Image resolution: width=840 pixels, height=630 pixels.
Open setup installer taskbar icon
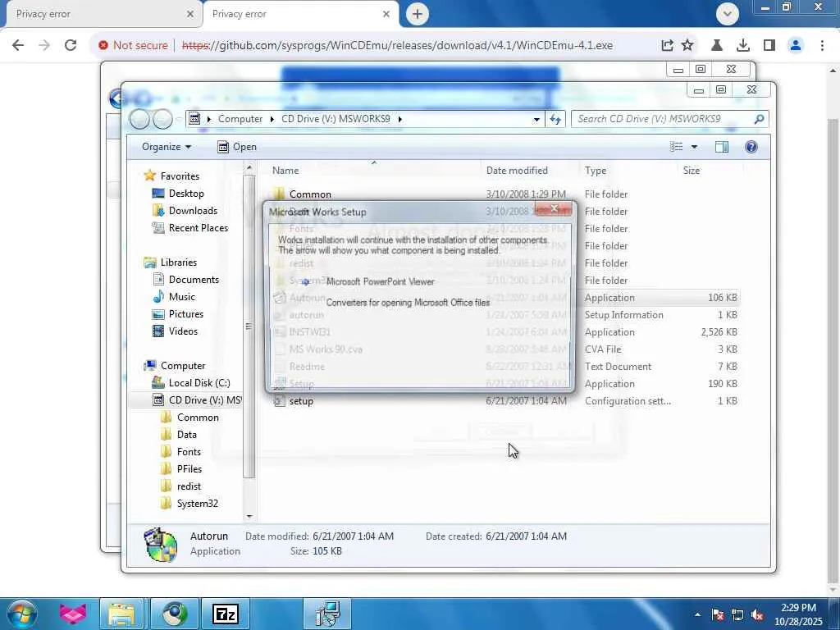coord(327,614)
